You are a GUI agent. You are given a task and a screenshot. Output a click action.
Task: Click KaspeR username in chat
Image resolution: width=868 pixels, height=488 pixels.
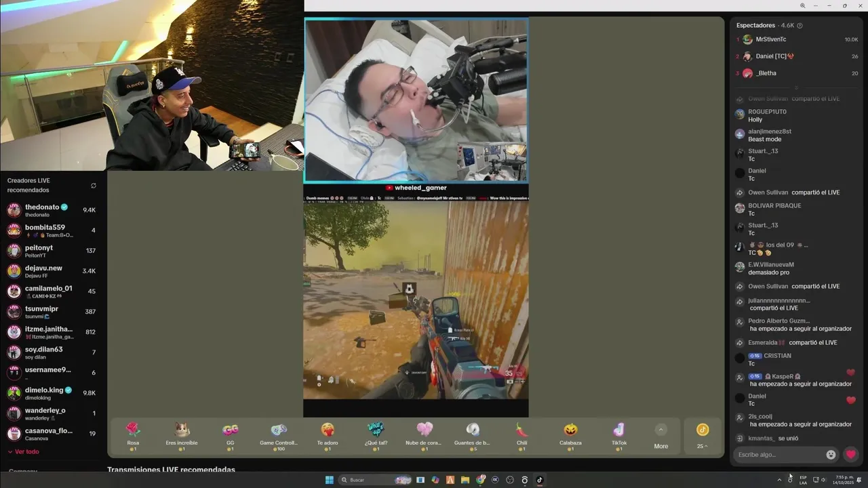click(x=783, y=376)
